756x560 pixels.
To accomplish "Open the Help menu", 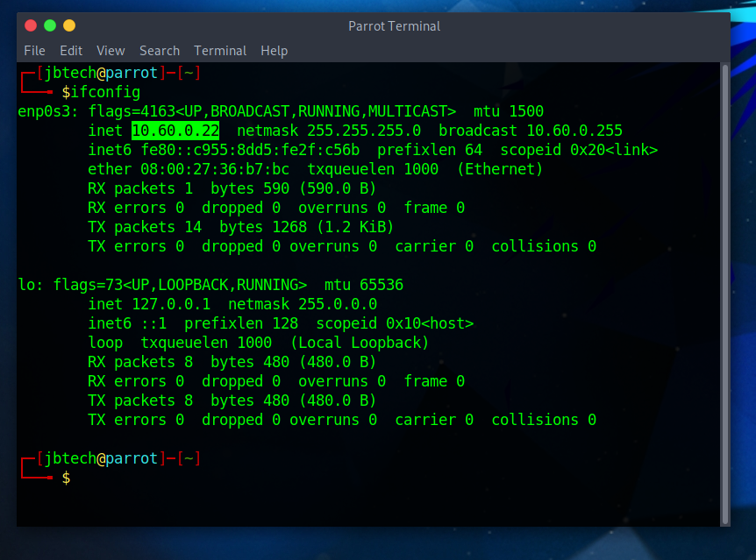I will [x=274, y=51].
